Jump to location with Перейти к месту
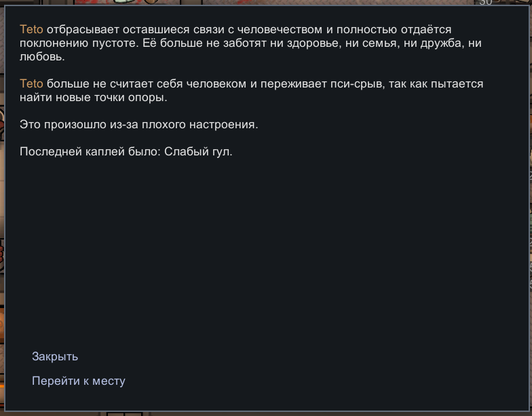This screenshot has height=416, width=532. pyautogui.click(x=79, y=381)
